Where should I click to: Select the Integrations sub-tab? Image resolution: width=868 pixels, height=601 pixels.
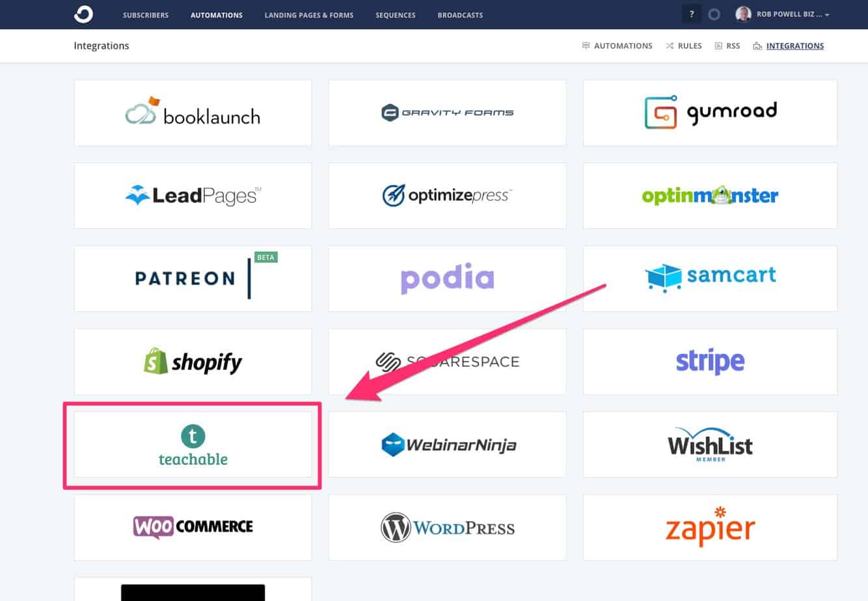[x=789, y=46]
